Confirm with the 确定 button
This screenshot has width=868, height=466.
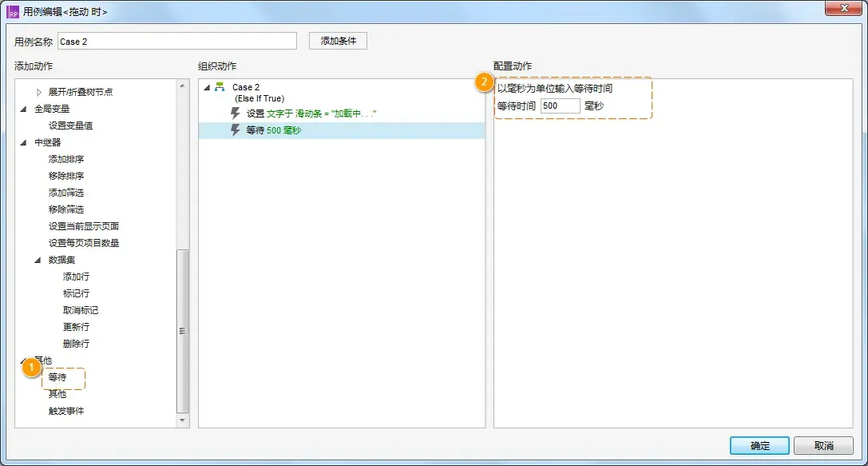(759, 446)
